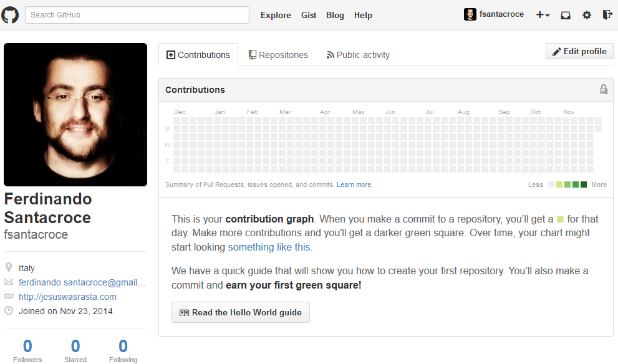Click the Edit profile button
Screen dimensions: 618x364
(579, 51)
